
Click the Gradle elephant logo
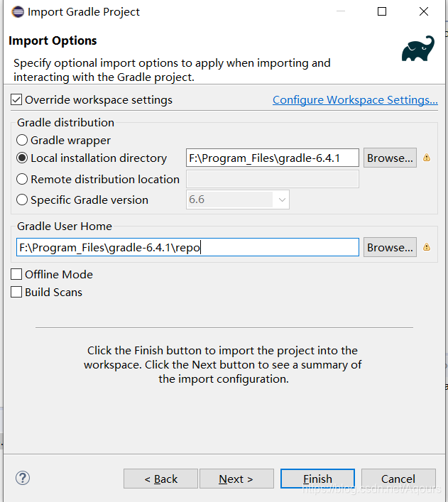point(418,48)
